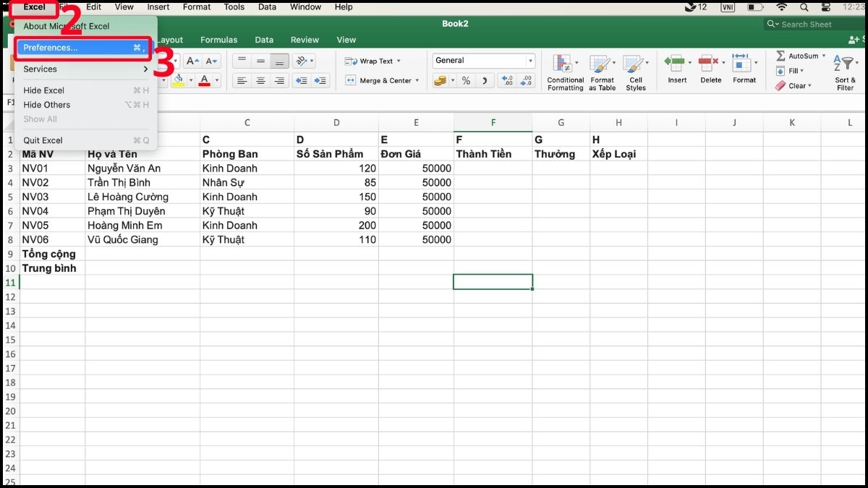Open Format as Table gallery

click(x=602, y=73)
